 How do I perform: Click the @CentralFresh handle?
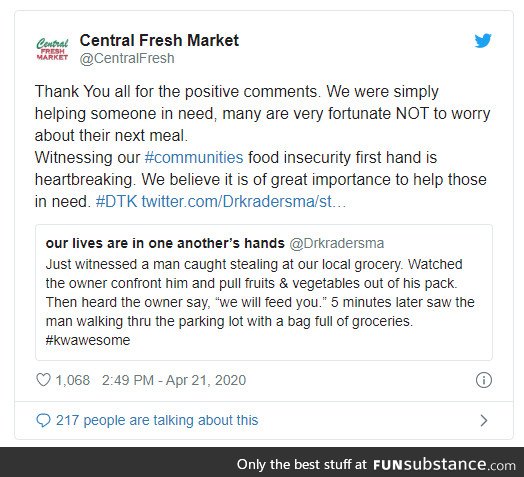coord(127,58)
